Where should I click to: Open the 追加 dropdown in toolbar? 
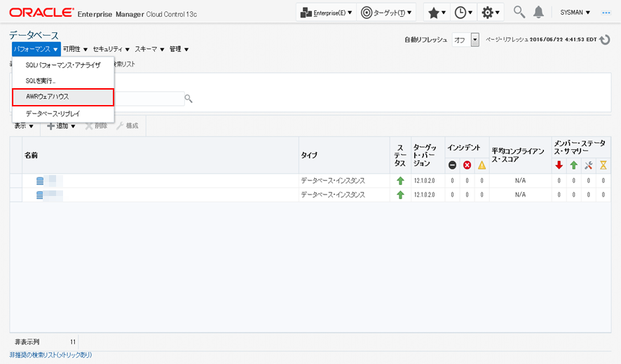(62, 126)
